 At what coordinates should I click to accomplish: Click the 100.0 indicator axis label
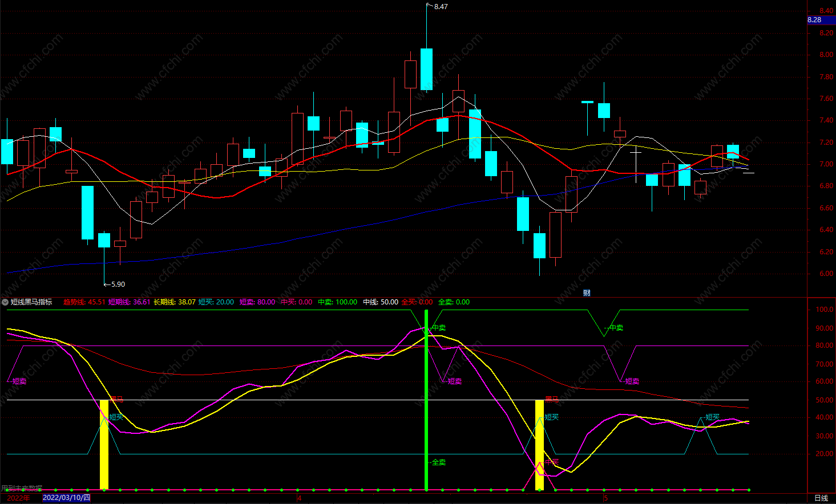(825, 310)
